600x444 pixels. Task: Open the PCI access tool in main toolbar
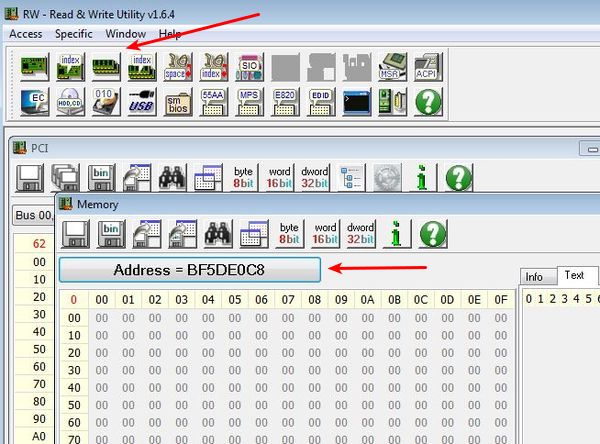click(x=34, y=67)
